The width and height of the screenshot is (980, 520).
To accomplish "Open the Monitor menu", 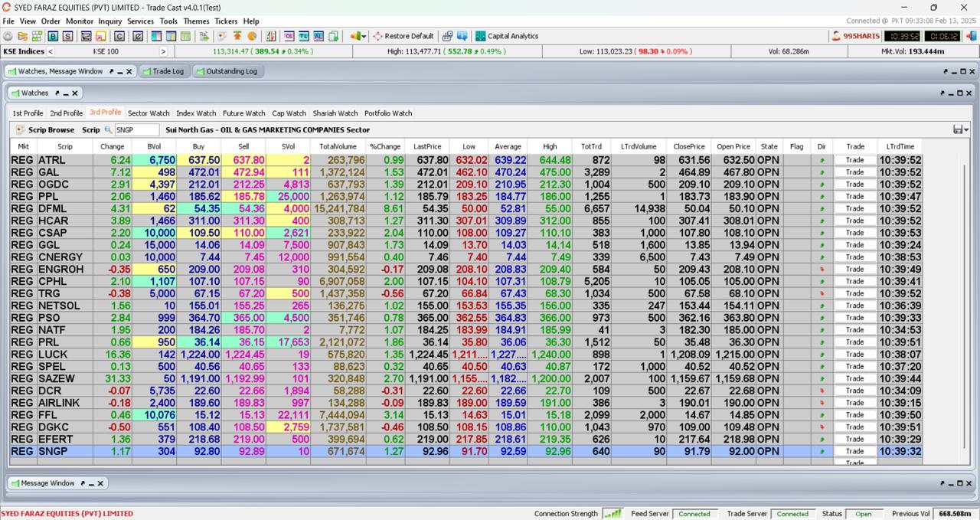I will pyautogui.click(x=80, y=21).
